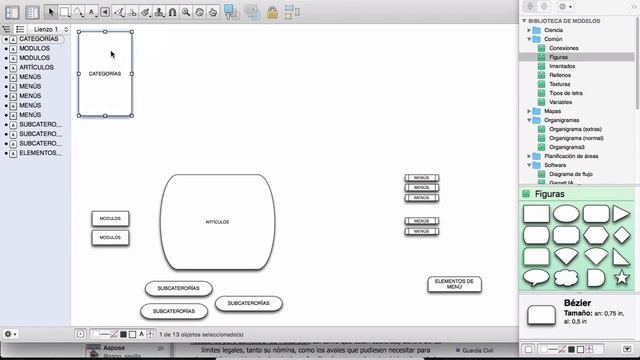Click the ARTÍCULOS shape on the canvas
Image resolution: width=640 pixels, height=360 pixels.
(217, 222)
